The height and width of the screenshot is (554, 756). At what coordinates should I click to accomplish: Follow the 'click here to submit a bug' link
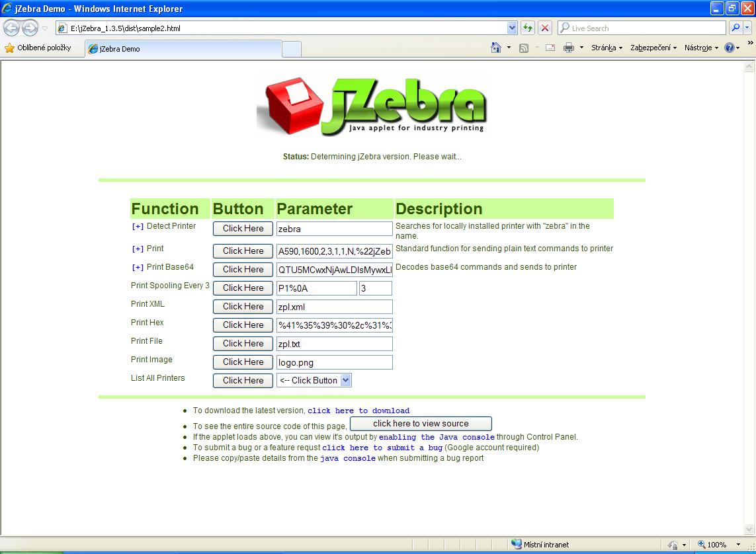coord(382,448)
